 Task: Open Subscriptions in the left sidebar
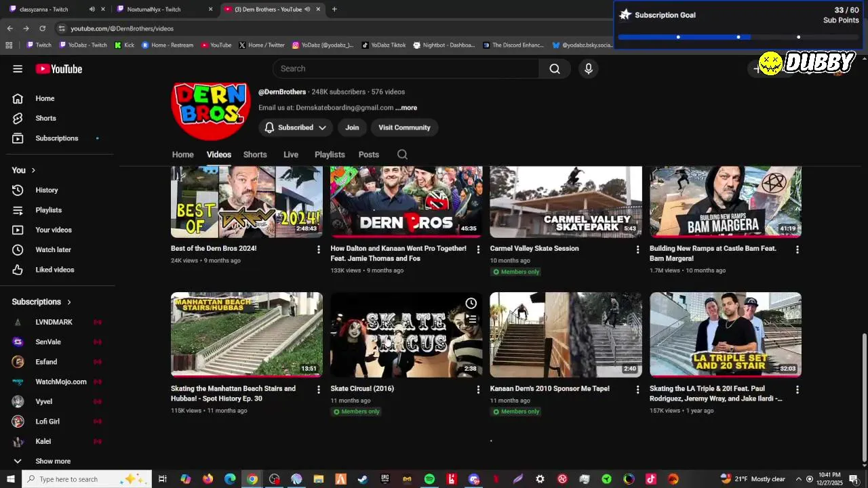point(58,138)
